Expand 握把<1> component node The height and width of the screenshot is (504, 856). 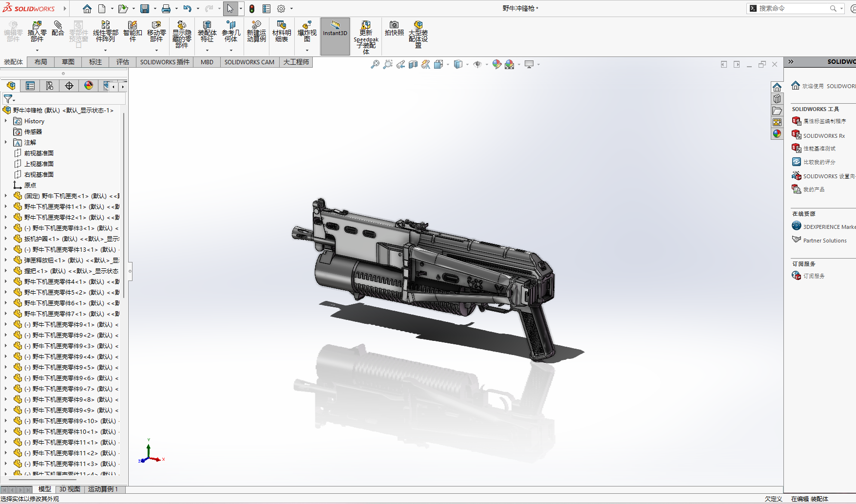(6, 271)
